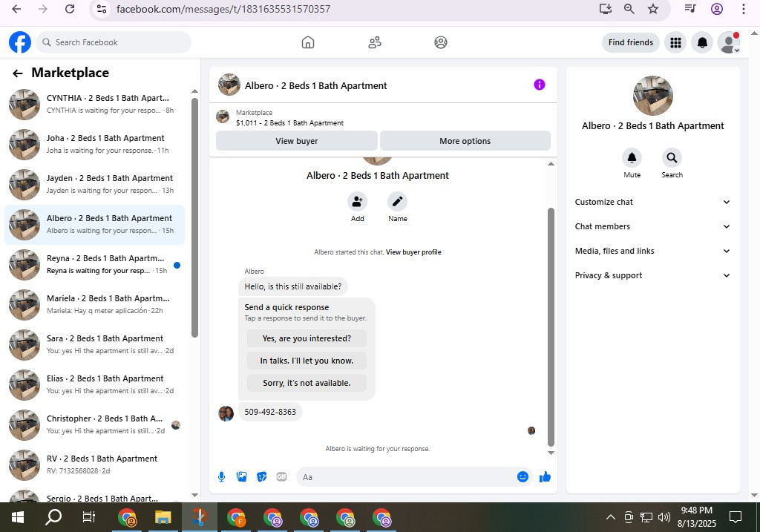This screenshot has width=760, height=532.
Task: Record a voice clip with microphone icon
Action: [221, 477]
